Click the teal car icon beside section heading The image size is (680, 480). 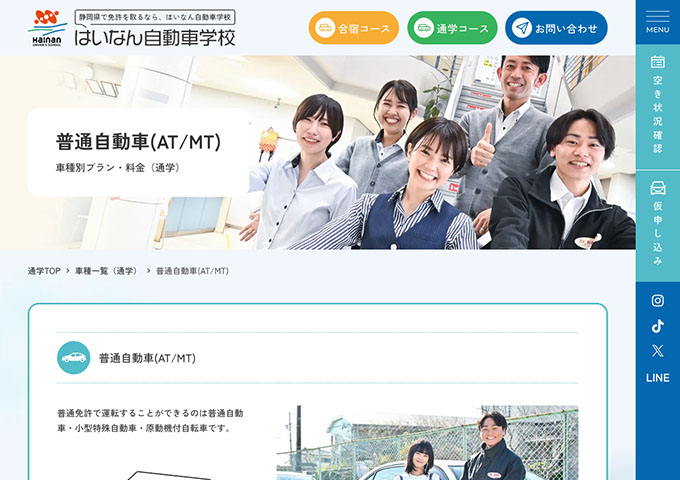pos(74,358)
